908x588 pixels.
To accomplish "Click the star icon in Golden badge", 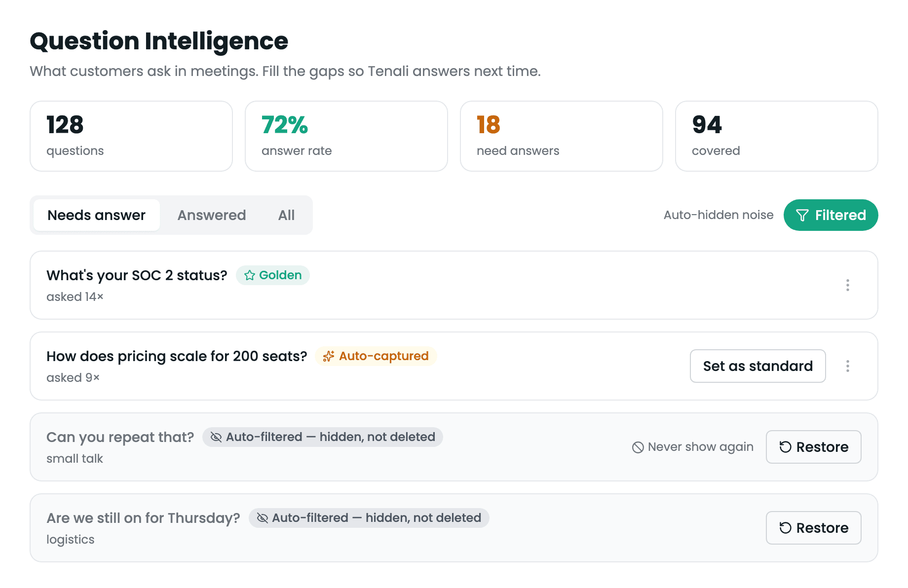I will point(250,275).
